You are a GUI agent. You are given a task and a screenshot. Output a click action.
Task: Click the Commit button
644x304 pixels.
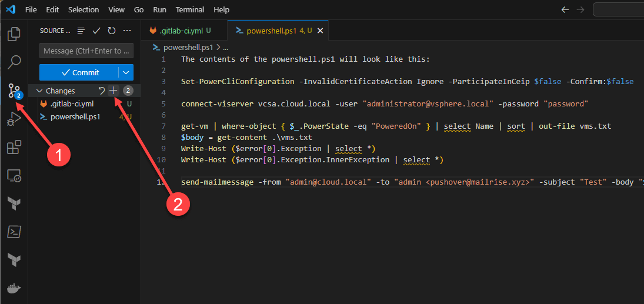[x=79, y=72]
